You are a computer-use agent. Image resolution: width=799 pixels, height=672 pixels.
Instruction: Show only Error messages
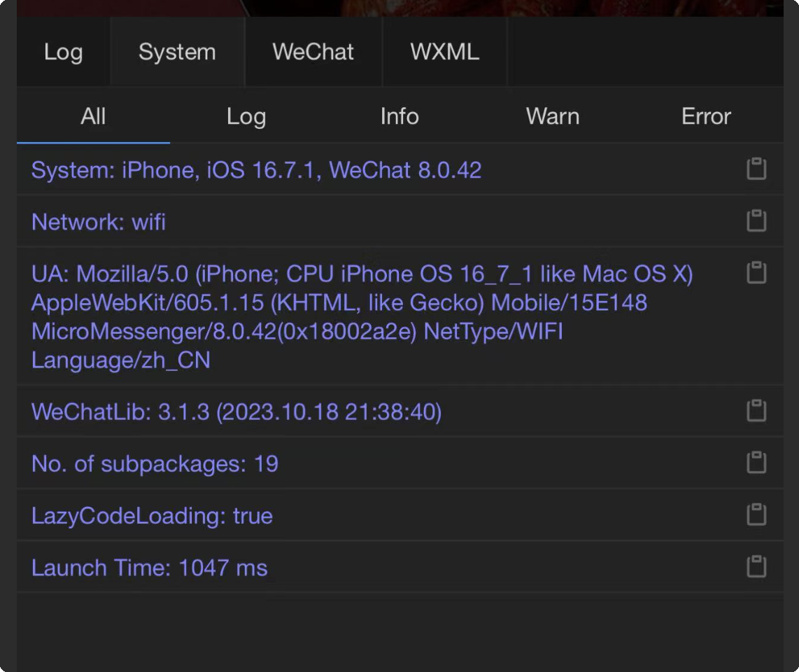(x=706, y=116)
